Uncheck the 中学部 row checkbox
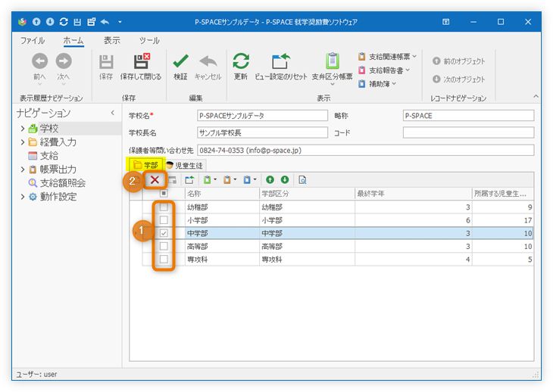 [x=164, y=233]
